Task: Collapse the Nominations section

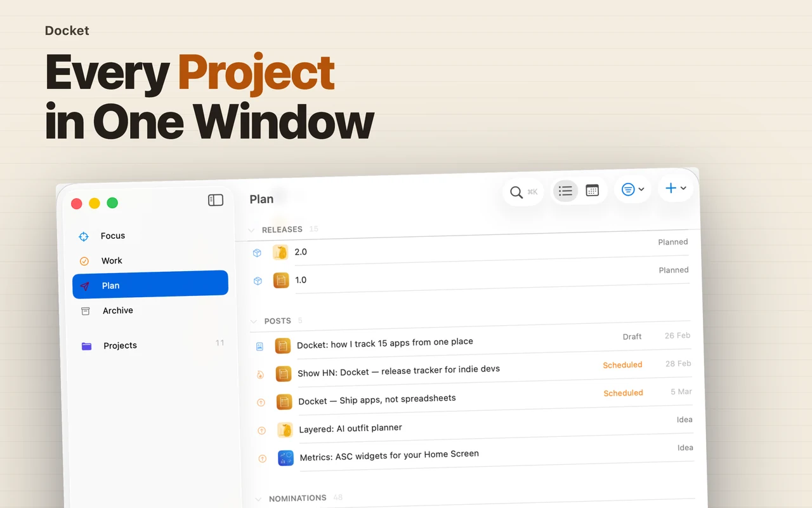Action: [258, 499]
